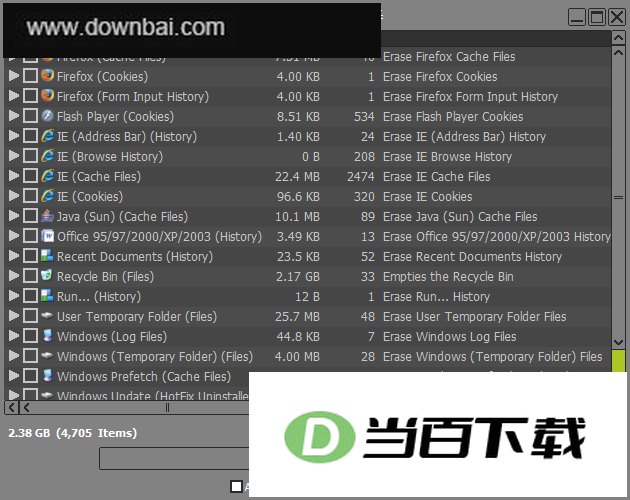
Task: Expand the Firefox (Cookies) row
Action: point(14,76)
